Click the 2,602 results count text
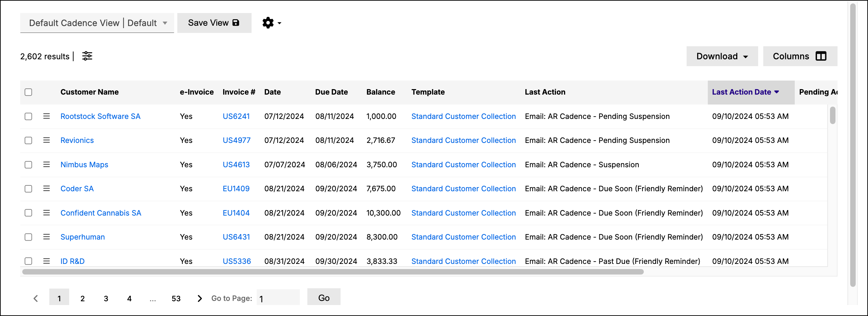Screen dimensions: 868x316 pos(45,56)
